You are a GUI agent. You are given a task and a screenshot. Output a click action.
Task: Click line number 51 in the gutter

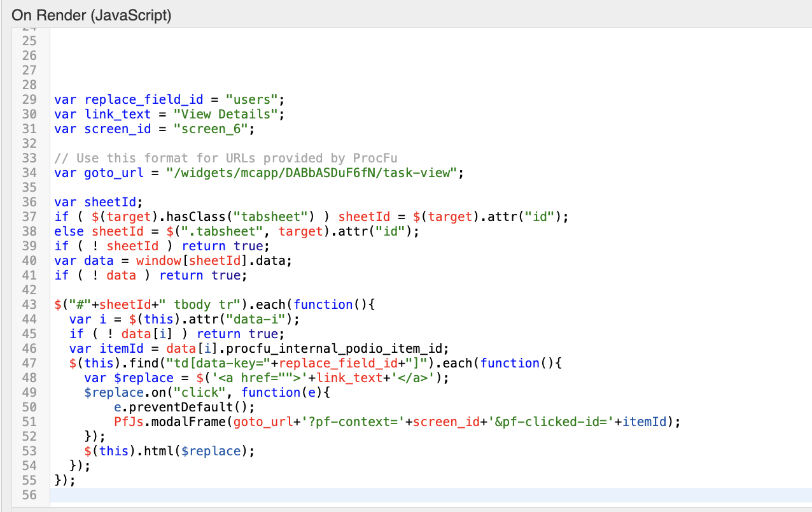pos(29,422)
